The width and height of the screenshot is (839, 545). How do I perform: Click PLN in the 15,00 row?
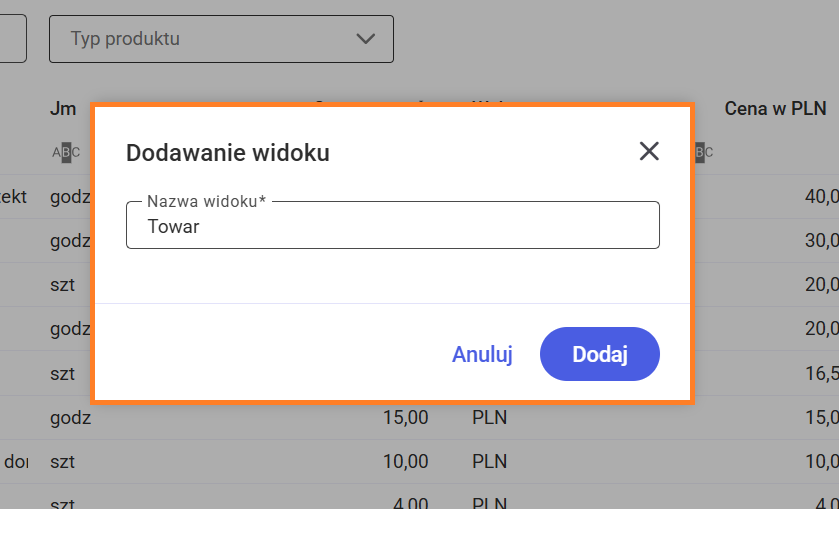(489, 418)
